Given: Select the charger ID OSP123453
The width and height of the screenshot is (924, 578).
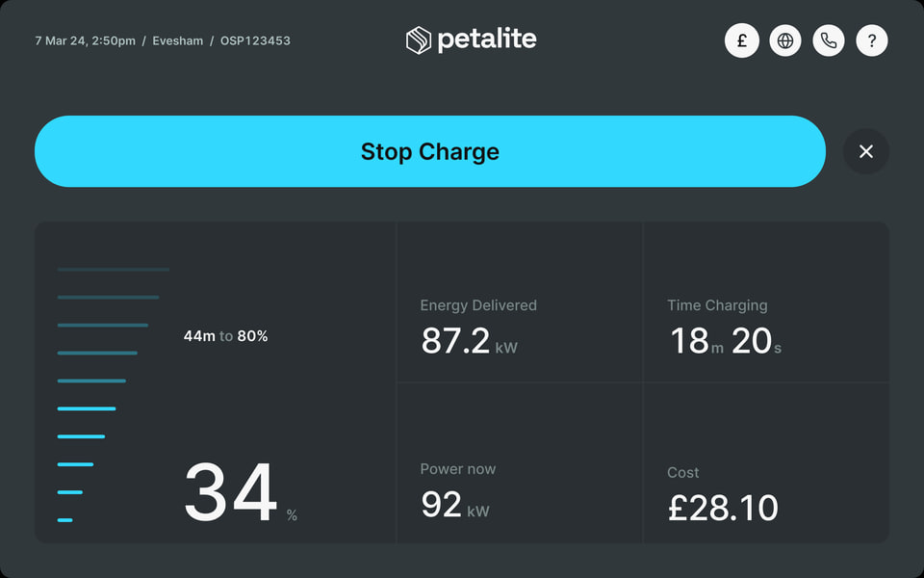Looking at the screenshot, I should click(255, 41).
